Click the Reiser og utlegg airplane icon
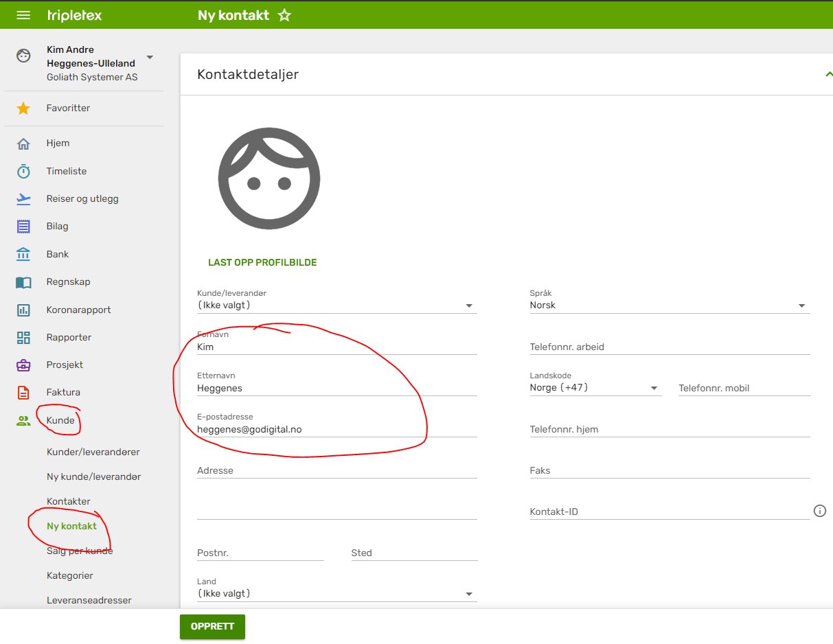Viewport: 833px width, 644px height. 23,198
